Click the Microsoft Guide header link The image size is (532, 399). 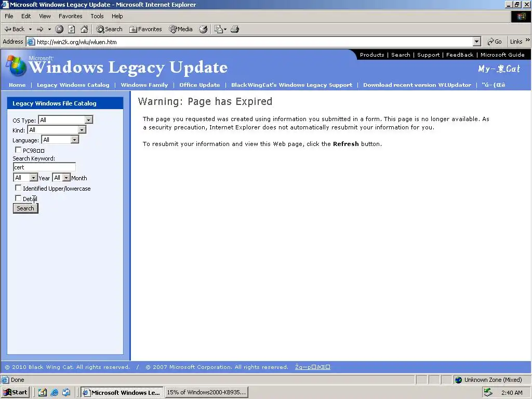click(502, 55)
